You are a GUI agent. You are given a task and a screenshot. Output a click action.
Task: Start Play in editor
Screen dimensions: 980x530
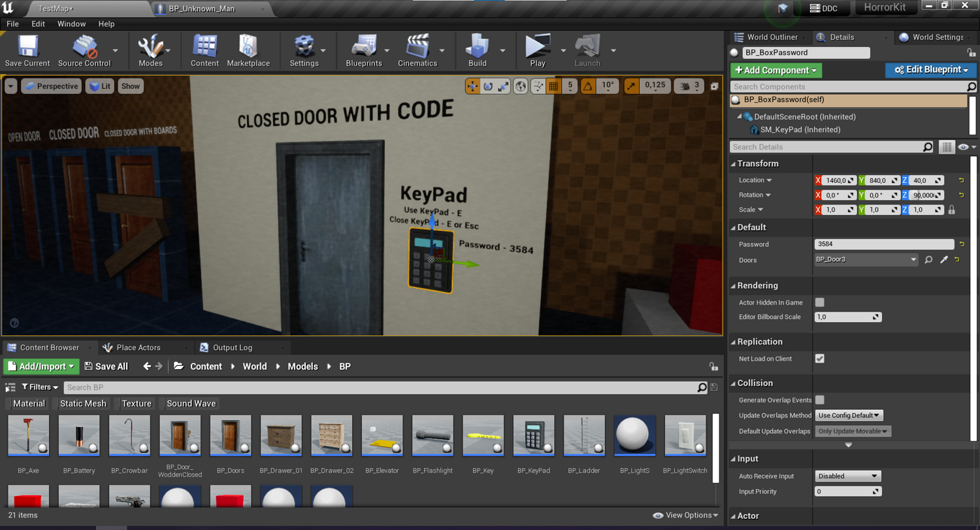(x=538, y=47)
